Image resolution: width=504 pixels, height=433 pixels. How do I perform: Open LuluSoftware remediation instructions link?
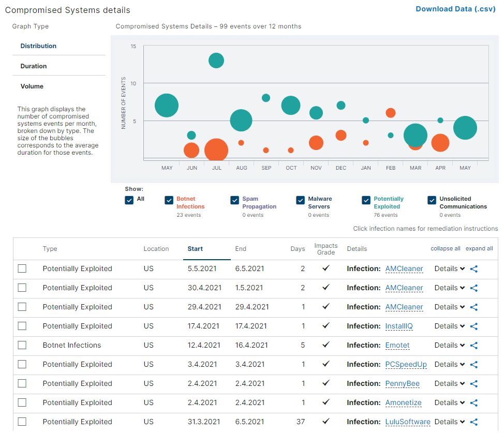(x=408, y=422)
